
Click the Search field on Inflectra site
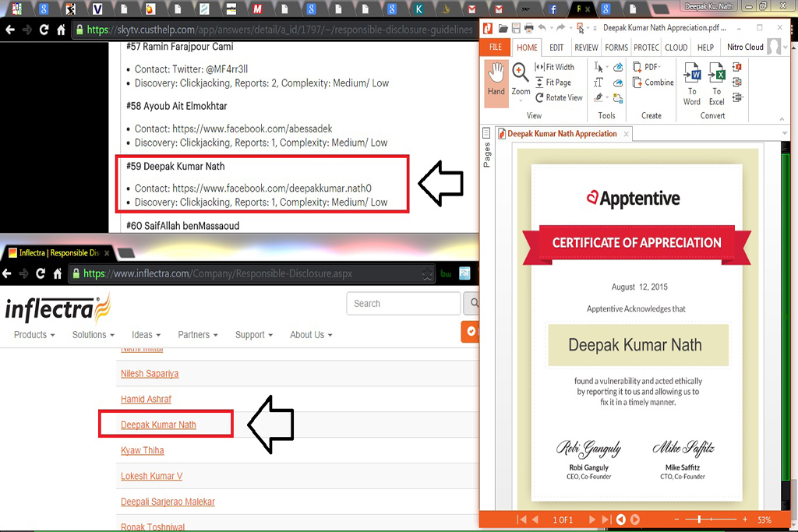[404, 304]
